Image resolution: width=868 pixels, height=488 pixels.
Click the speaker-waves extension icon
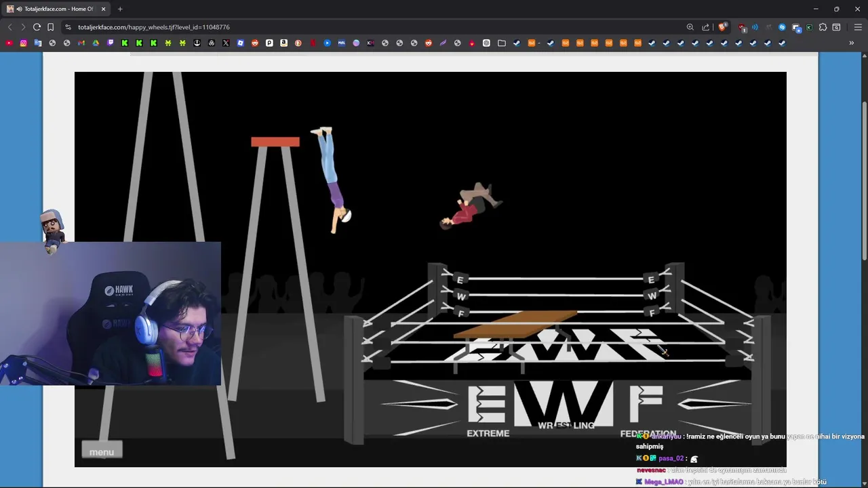[755, 27]
